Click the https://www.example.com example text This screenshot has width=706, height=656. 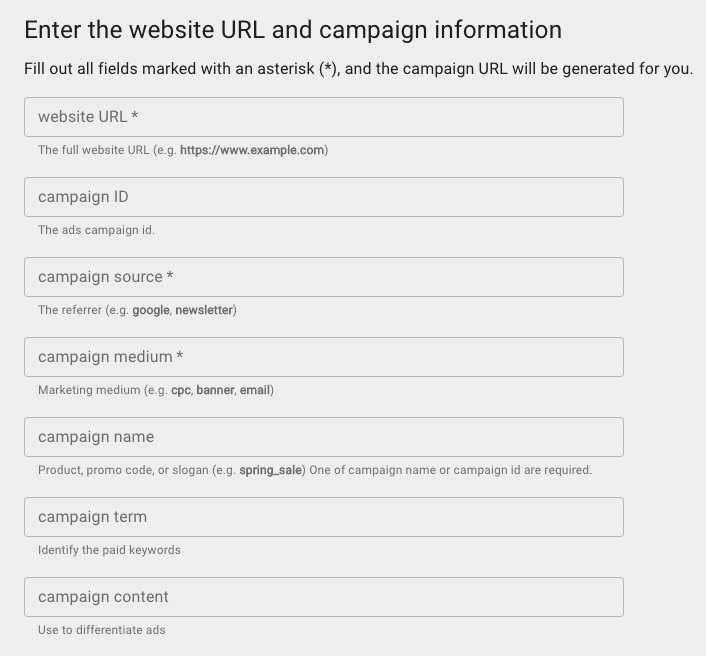[252, 150]
